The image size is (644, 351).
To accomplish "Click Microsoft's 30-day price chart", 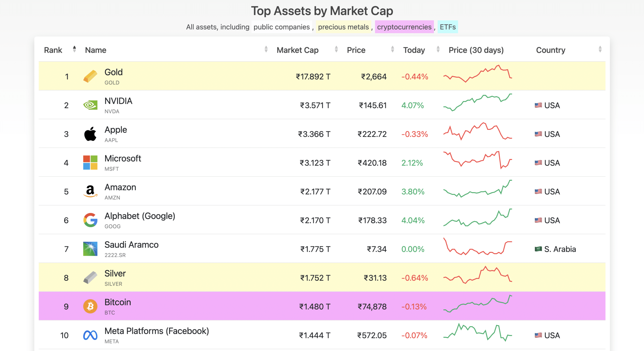I will pos(477,160).
